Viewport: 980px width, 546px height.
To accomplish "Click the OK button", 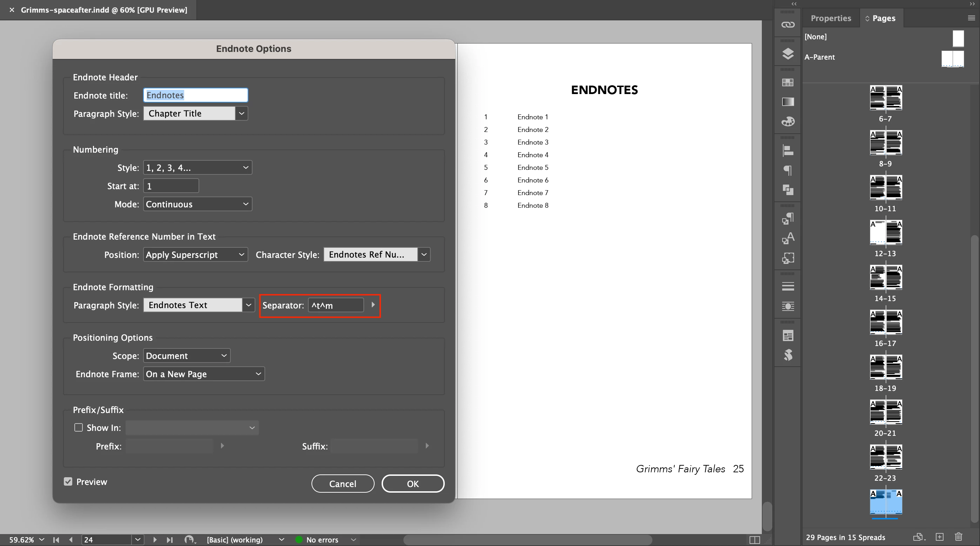I will 413,484.
